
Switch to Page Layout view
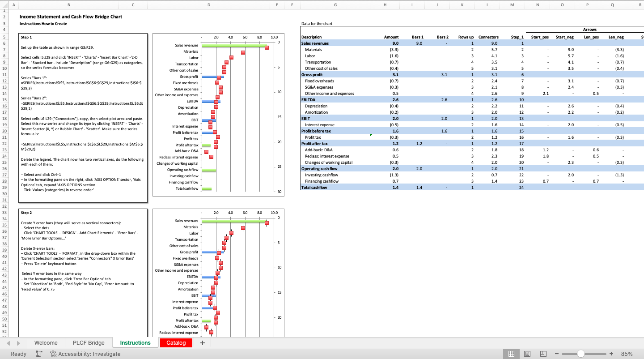[527, 354]
